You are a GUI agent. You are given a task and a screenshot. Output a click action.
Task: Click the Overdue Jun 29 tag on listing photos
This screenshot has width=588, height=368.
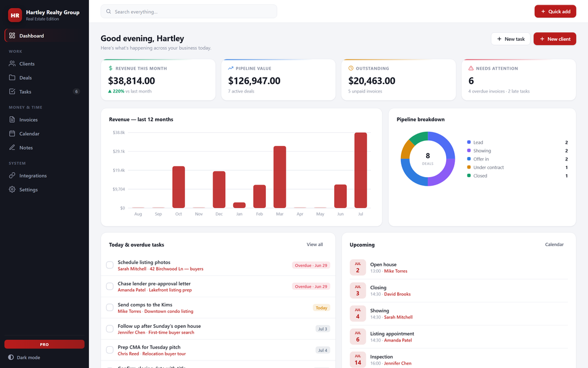[311, 265]
